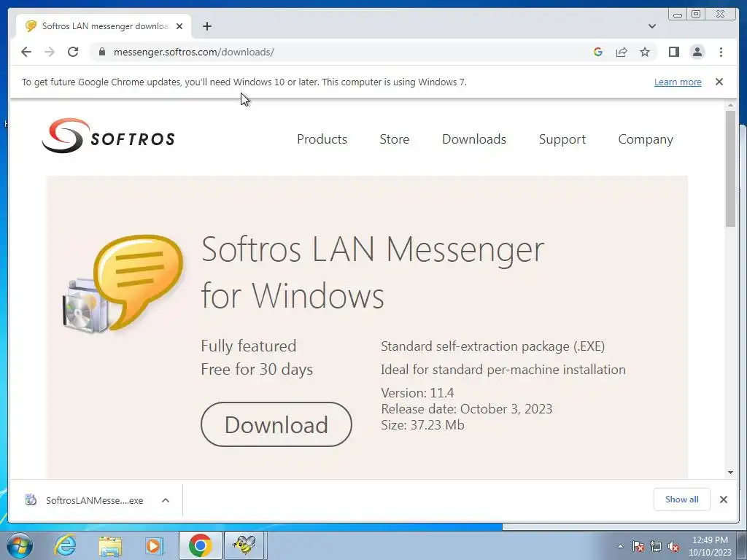The height and width of the screenshot is (560, 747).
Task: Open the Company menu item
Action: (646, 139)
